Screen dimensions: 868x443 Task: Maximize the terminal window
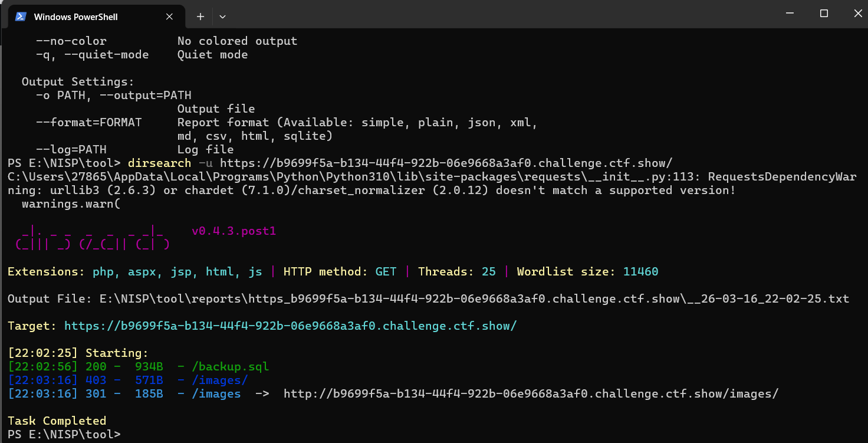pyautogui.click(x=824, y=13)
